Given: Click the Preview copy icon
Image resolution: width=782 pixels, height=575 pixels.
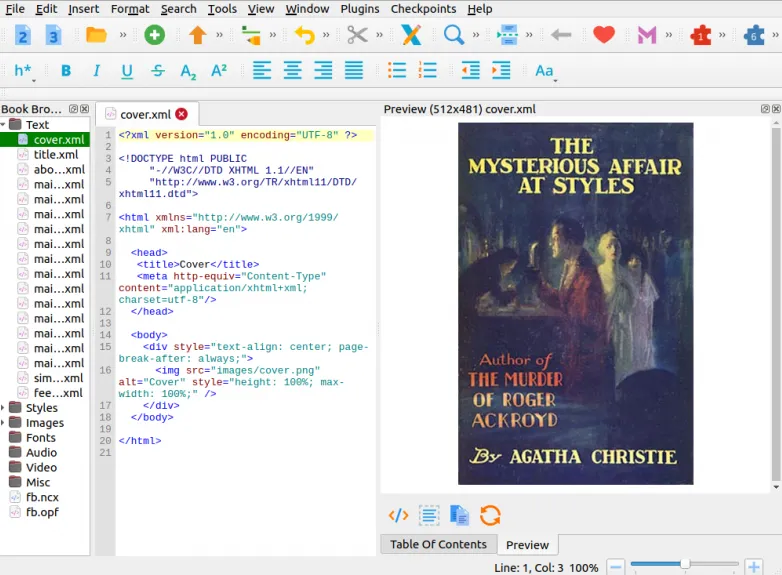Looking at the screenshot, I should pos(459,515).
